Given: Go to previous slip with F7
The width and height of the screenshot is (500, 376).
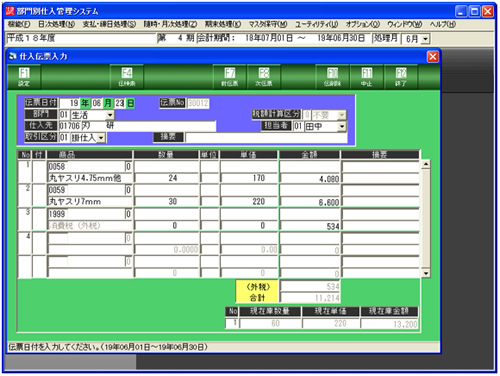Looking at the screenshot, I should pyautogui.click(x=230, y=77).
